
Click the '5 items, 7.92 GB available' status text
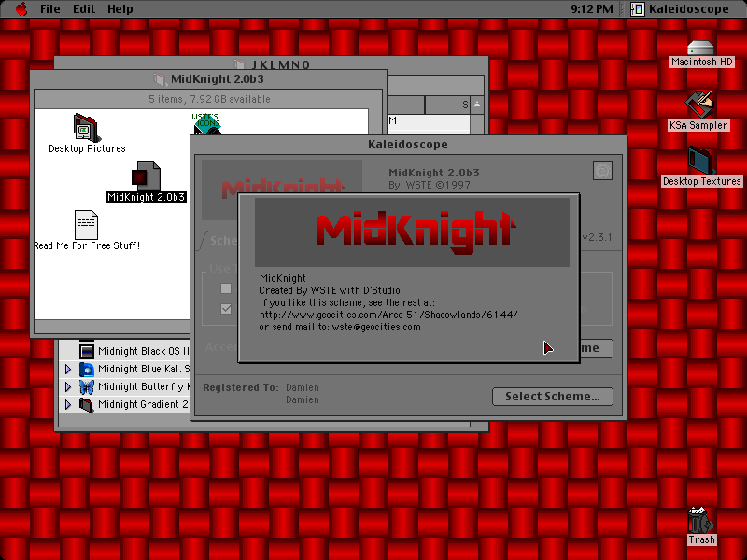coord(209,99)
